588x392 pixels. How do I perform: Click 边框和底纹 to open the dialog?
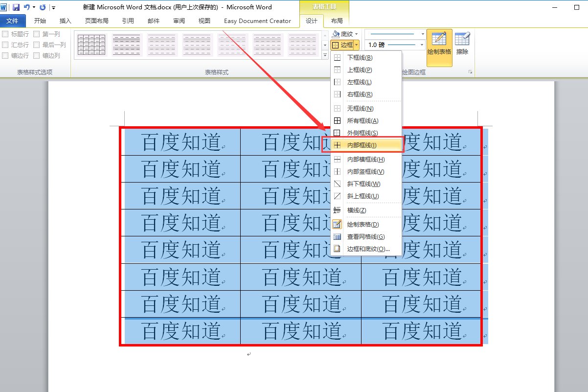point(362,249)
